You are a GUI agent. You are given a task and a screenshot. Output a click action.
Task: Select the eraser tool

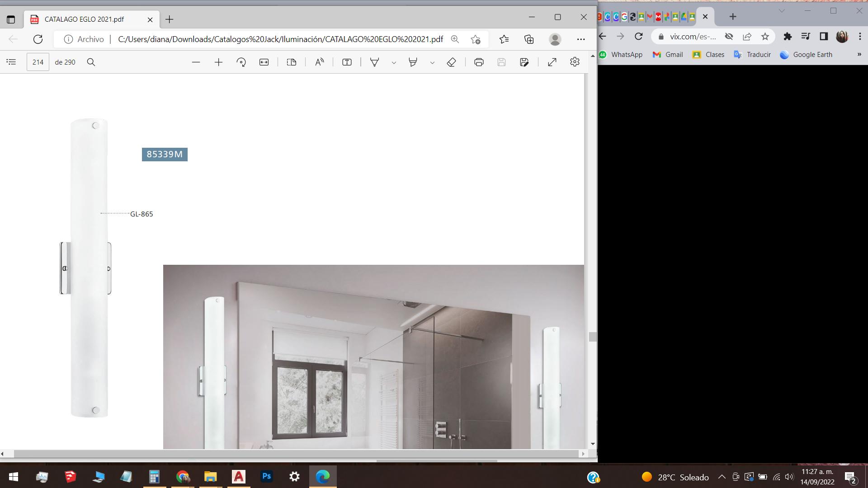tap(451, 62)
